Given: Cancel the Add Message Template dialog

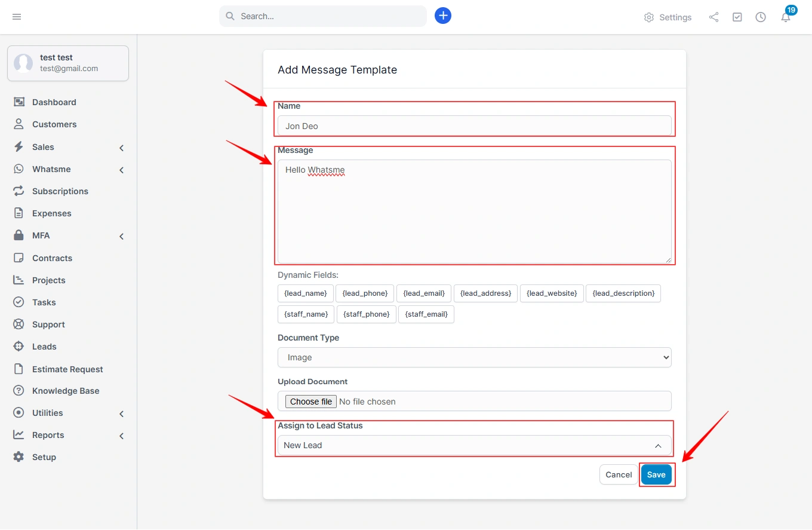Looking at the screenshot, I should point(618,474).
